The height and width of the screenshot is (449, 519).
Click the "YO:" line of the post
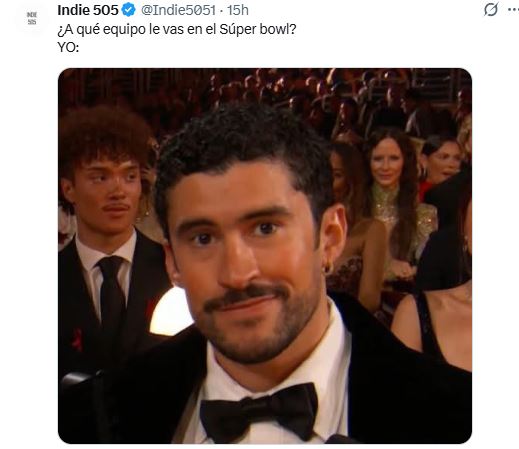(68, 47)
